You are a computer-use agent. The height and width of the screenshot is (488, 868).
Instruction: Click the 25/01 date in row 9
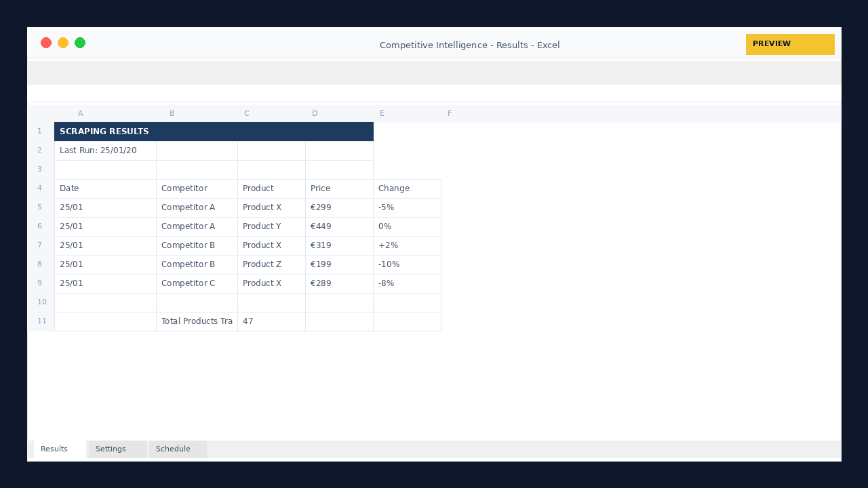coord(105,283)
